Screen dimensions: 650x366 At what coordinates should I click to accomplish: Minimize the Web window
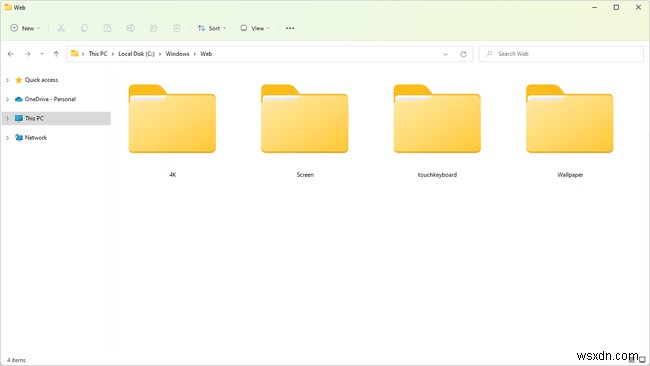point(594,7)
